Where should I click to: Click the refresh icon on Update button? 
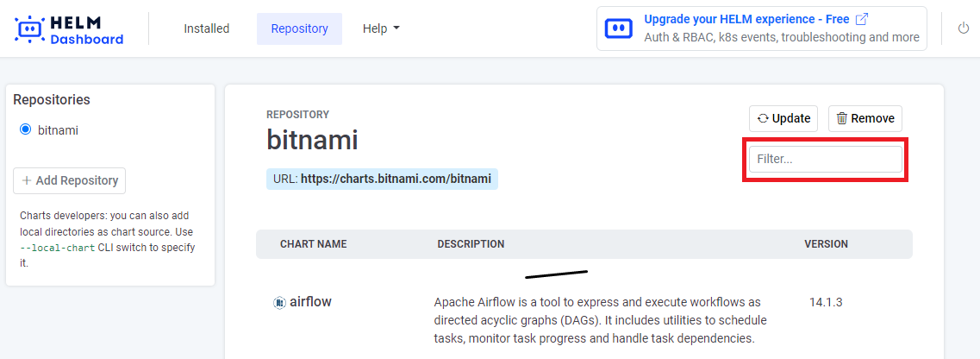[763, 119]
